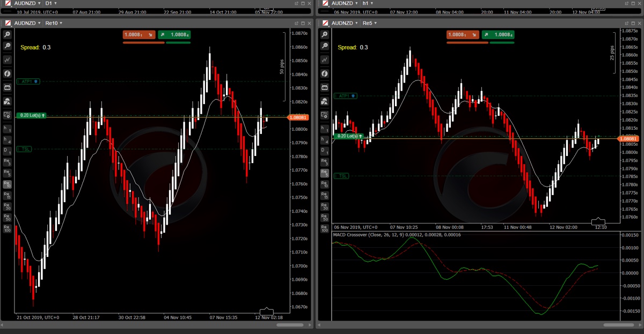Open AUDNZD symbol dropdown in Re10 chart
Viewport: 644px width, 334px height.
point(28,23)
